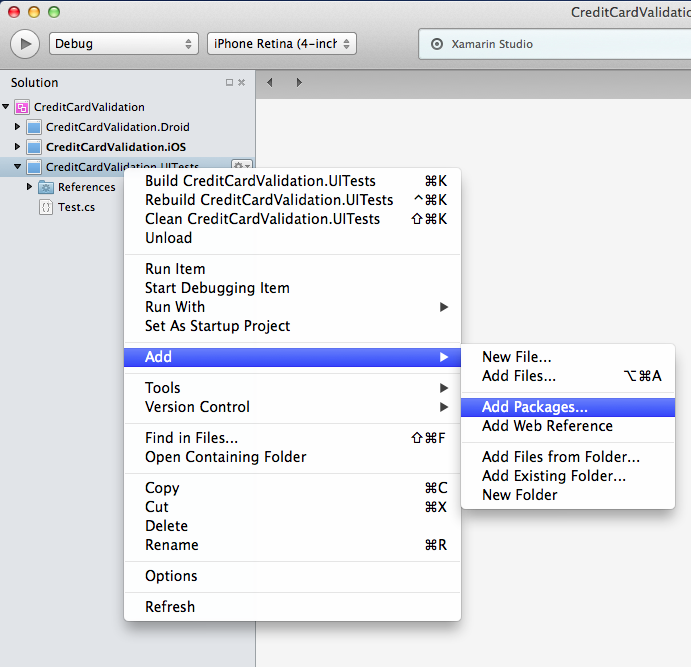This screenshot has width=691, height=667.
Task: Click the solution pad close icon
Action: click(242, 83)
